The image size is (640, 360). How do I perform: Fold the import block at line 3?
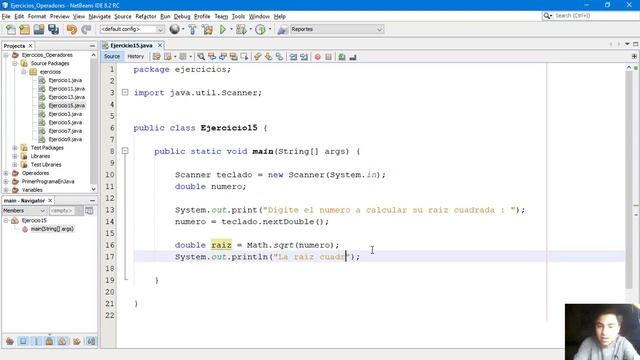point(125,93)
